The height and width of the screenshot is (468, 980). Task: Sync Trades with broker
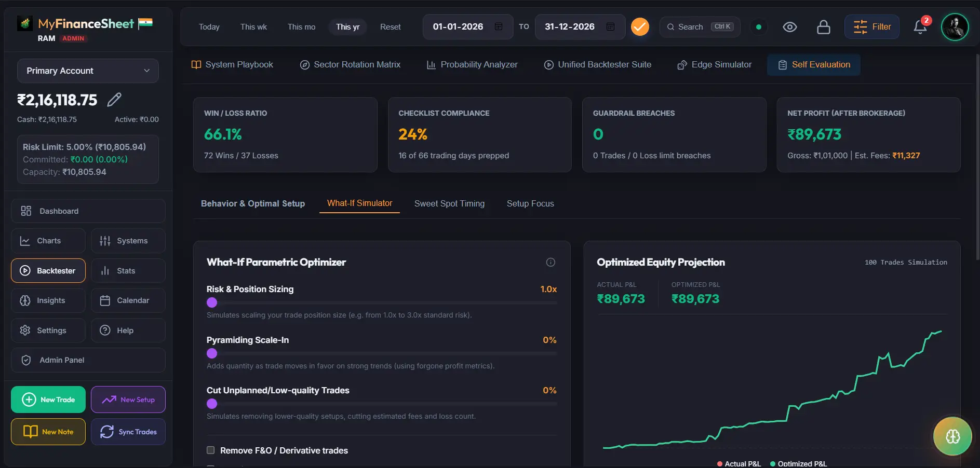pos(128,432)
